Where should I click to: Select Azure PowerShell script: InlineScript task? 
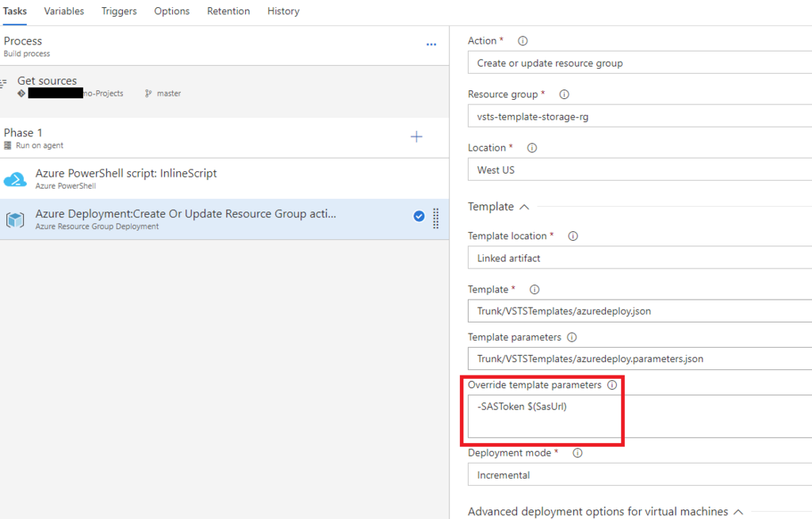224,178
